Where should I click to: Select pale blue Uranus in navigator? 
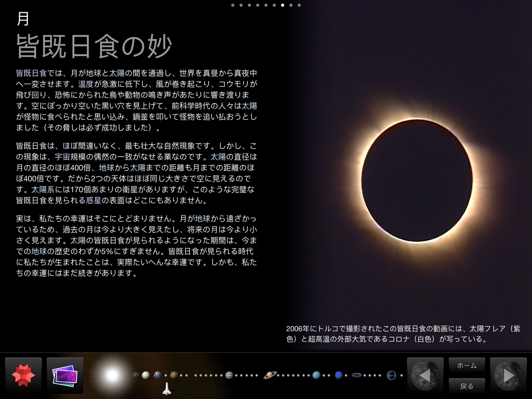(x=316, y=375)
